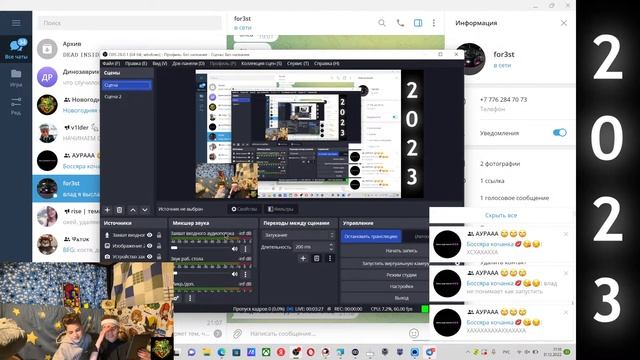The image size is (640, 360).
Task: Open the transition type dropdown
Action: [x=298, y=235]
